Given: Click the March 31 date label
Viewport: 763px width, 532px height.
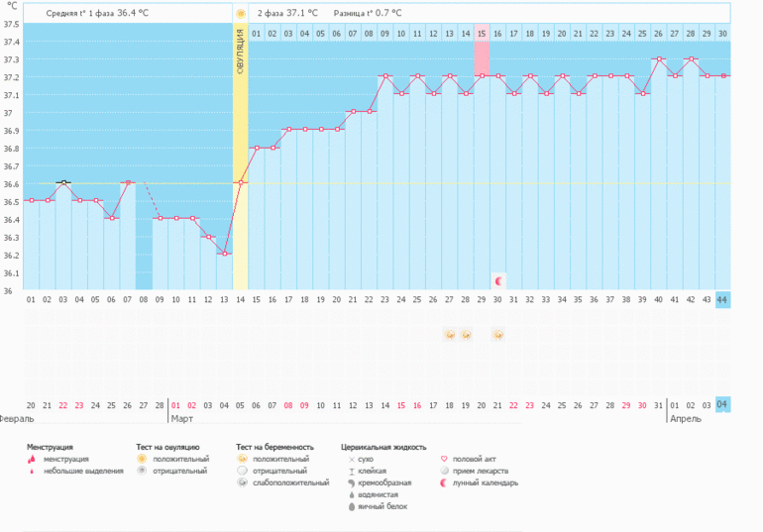Looking at the screenshot, I should 658,405.
